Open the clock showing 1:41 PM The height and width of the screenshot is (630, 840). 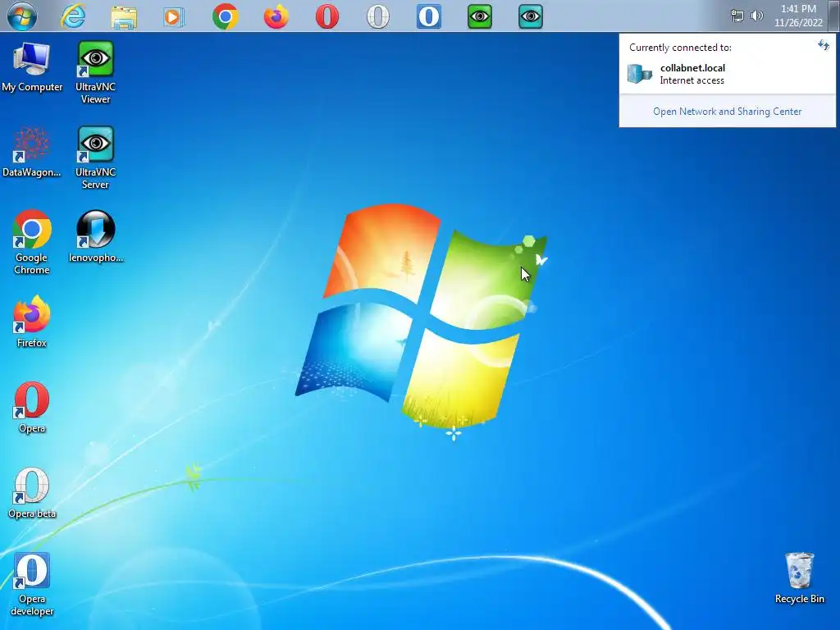point(798,8)
